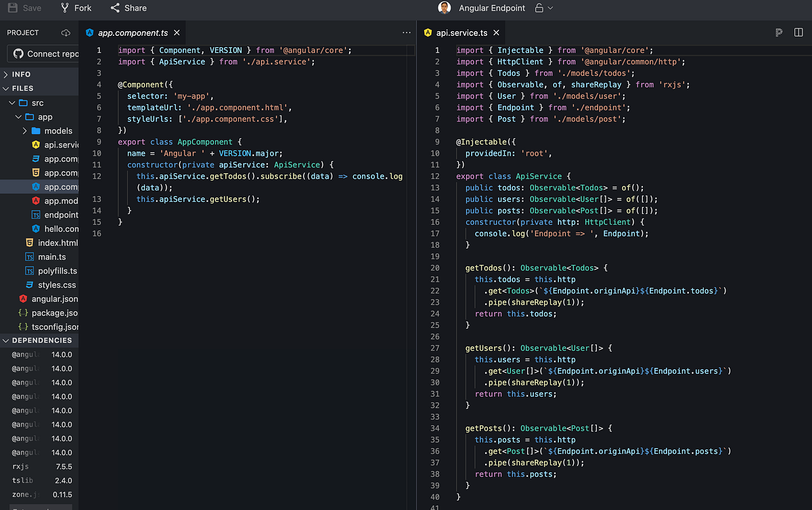Click line number 9 in app.component.ts
The image size is (812, 510).
pyautogui.click(x=99, y=142)
